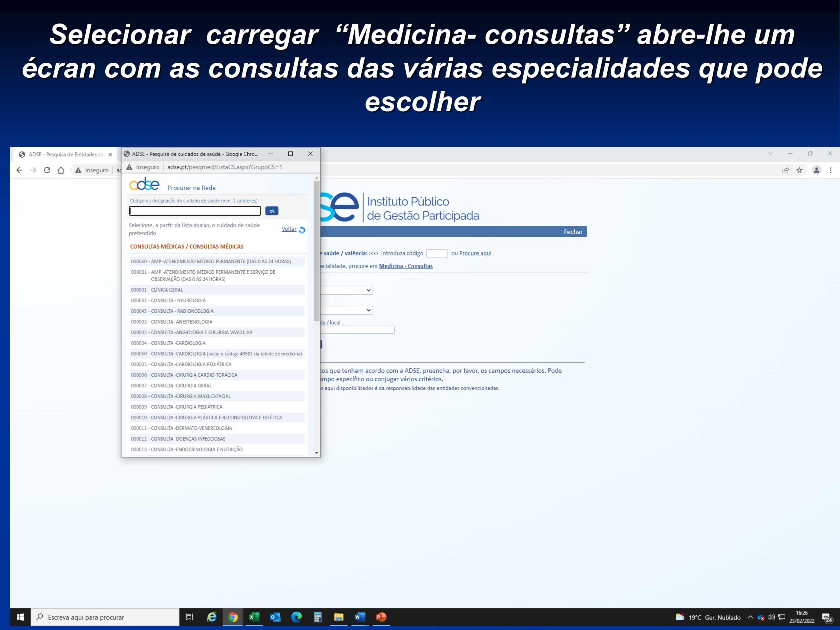Bookmark this page with the star icon

(x=799, y=170)
